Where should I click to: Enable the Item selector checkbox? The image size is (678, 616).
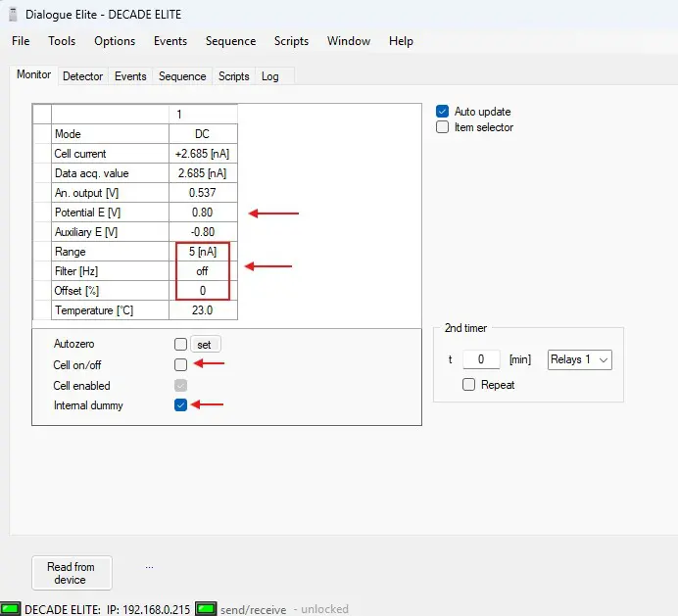click(x=443, y=127)
